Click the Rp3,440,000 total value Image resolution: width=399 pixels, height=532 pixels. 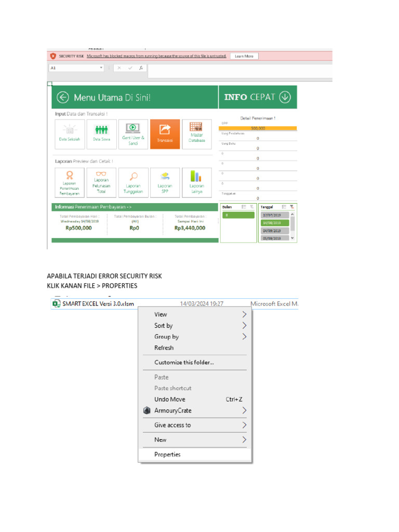click(190, 228)
